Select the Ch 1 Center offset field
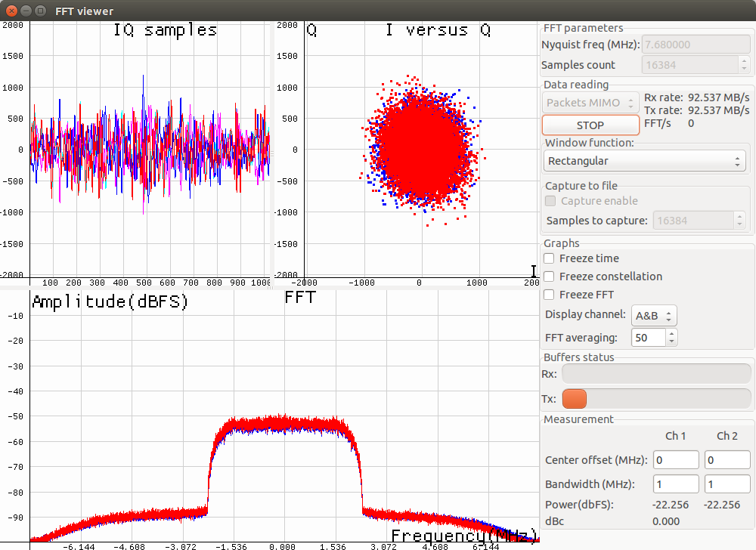The image size is (756, 550). coord(676,460)
